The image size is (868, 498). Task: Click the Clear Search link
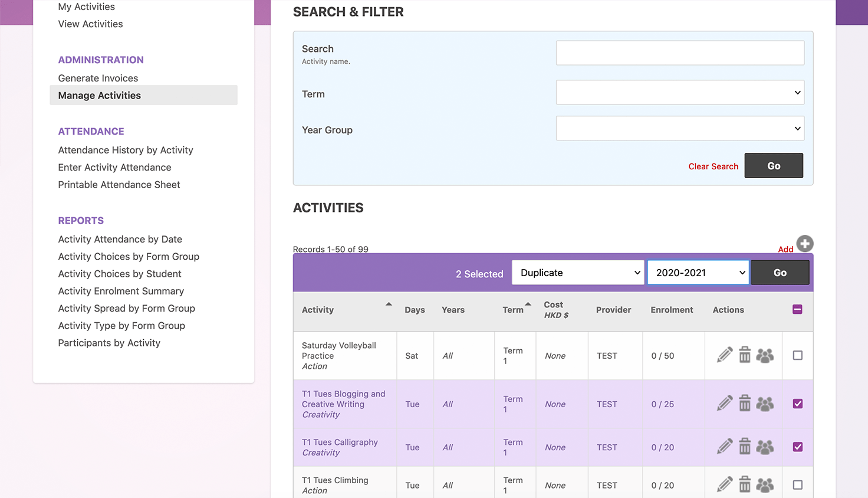713,166
